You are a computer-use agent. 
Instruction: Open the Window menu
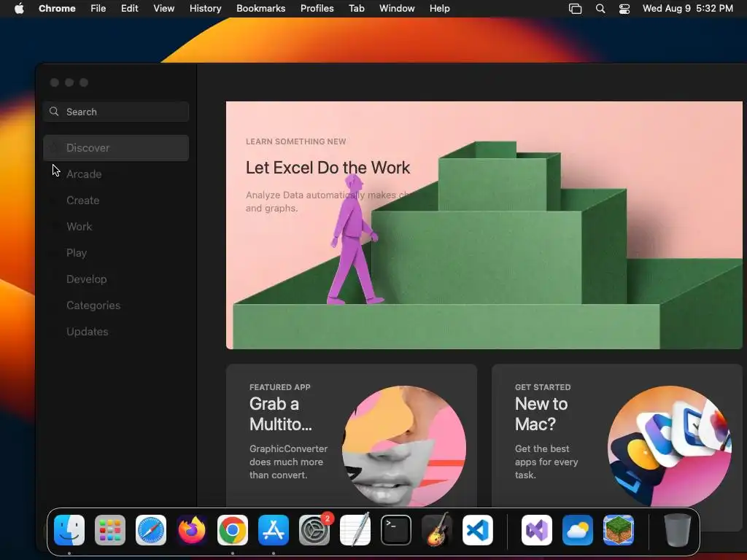[397, 9]
